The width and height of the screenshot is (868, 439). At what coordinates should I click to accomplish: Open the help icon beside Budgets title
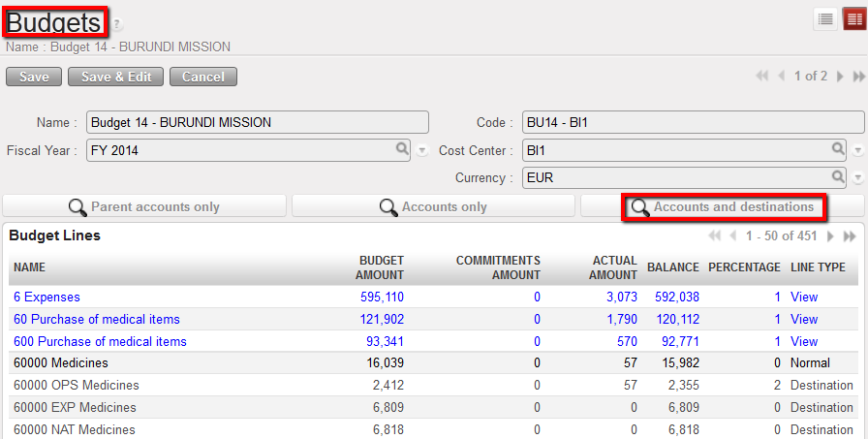pos(117,24)
